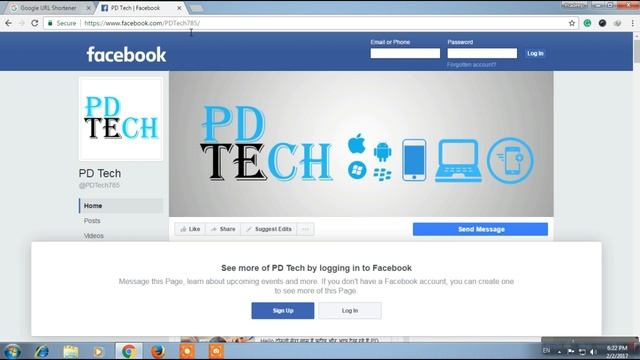Open File Explorer from the taskbar
This screenshot has height=360, width=640.
(71, 351)
